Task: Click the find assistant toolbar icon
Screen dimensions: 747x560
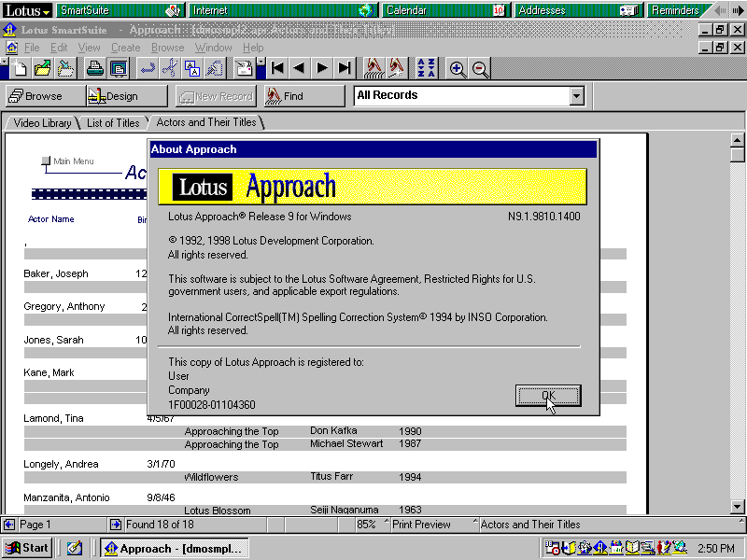Action: pos(396,68)
